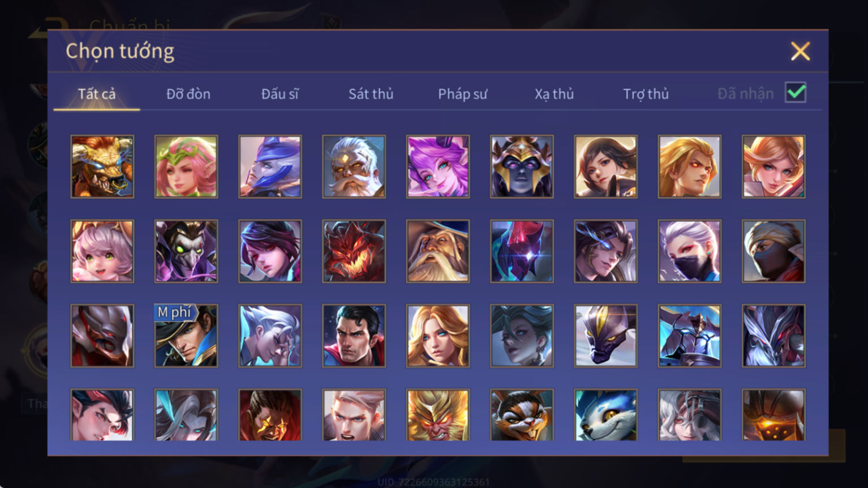Select the 'Tất cả' tab
Image resolution: width=868 pixels, height=488 pixels.
coord(97,94)
